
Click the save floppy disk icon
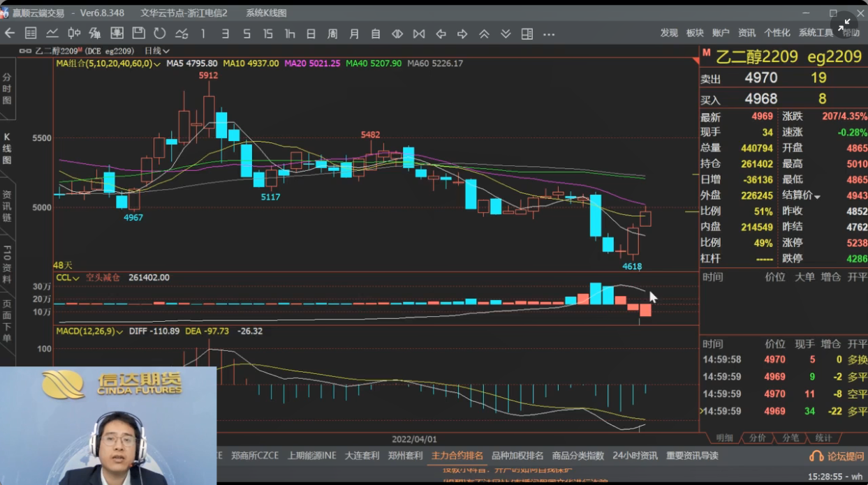click(138, 33)
